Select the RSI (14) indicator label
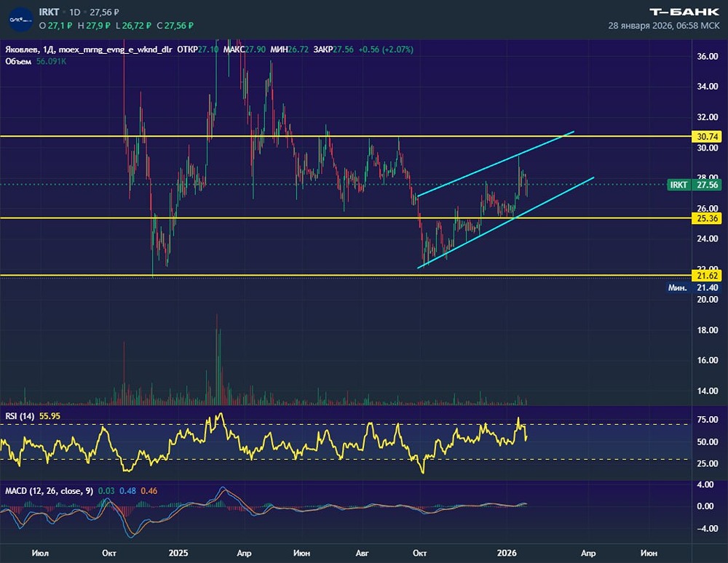The height and width of the screenshot is (563, 728). (x=20, y=416)
